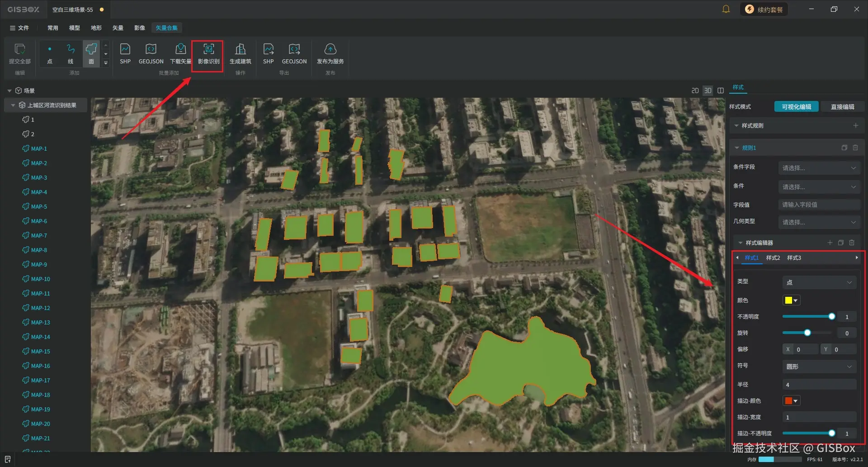Add a style in 样式编辑器 header
The image size is (868, 467).
tap(830, 243)
